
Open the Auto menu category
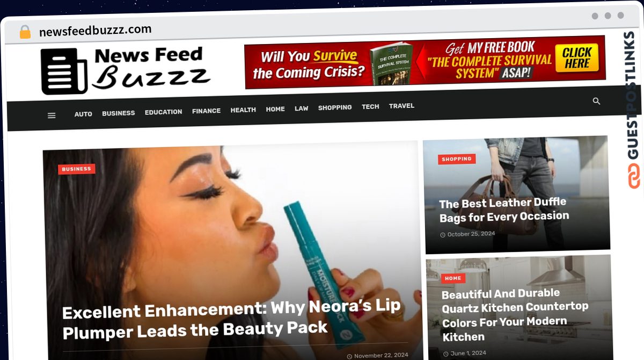click(83, 114)
